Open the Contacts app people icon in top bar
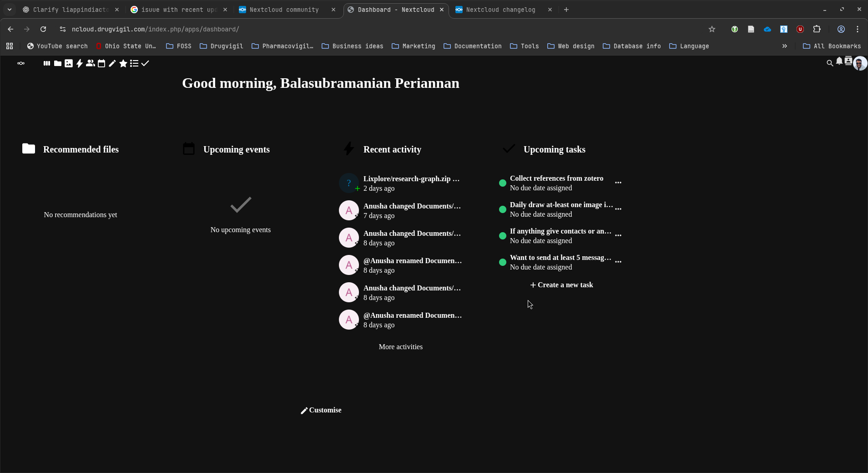 [91, 64]
